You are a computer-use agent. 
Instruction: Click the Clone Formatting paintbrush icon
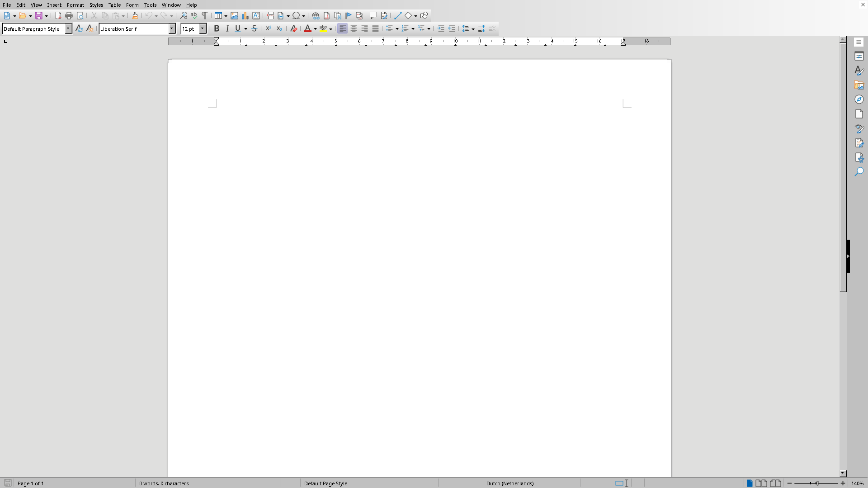coord(135,16)
